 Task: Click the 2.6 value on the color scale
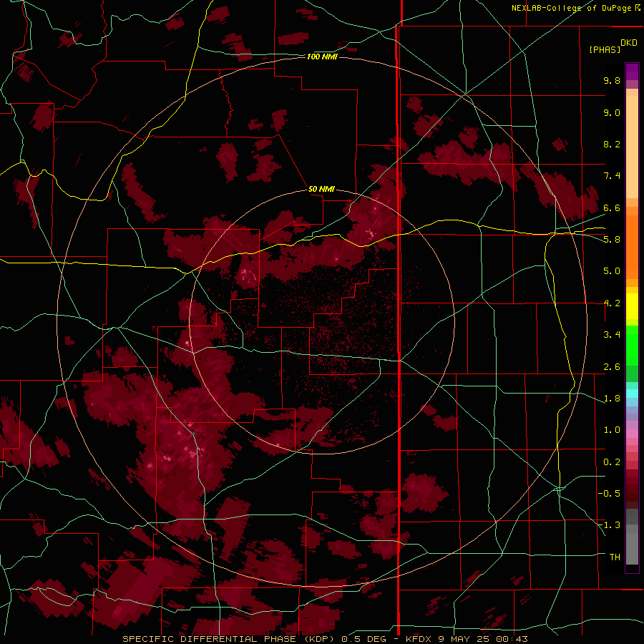tap(612, 367)
